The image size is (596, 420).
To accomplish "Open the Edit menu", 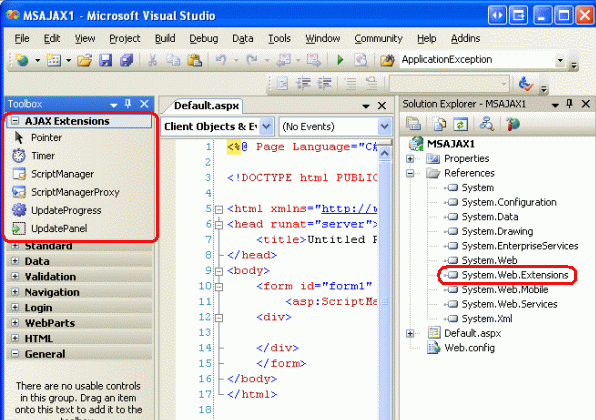I will 52,38.
